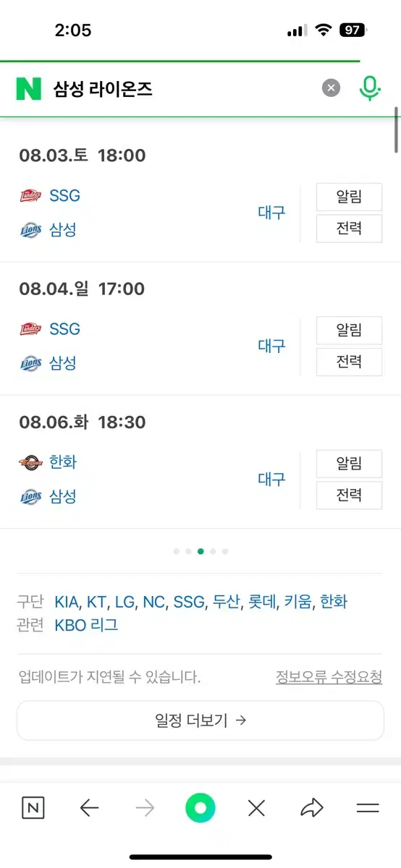Enable 알림 for the 08.04 SSG game
The image size is (401, 868).
(x=349, y=330)
